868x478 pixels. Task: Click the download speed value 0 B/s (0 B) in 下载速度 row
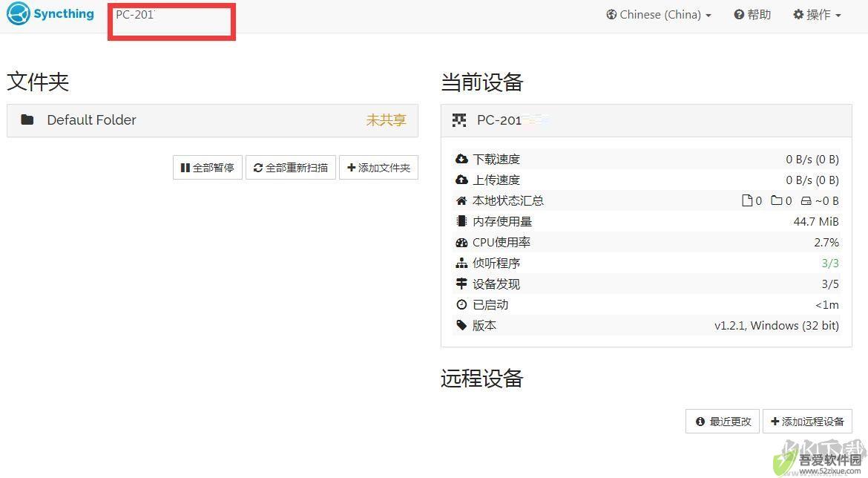pyautogui.click(x=812, y=160)
